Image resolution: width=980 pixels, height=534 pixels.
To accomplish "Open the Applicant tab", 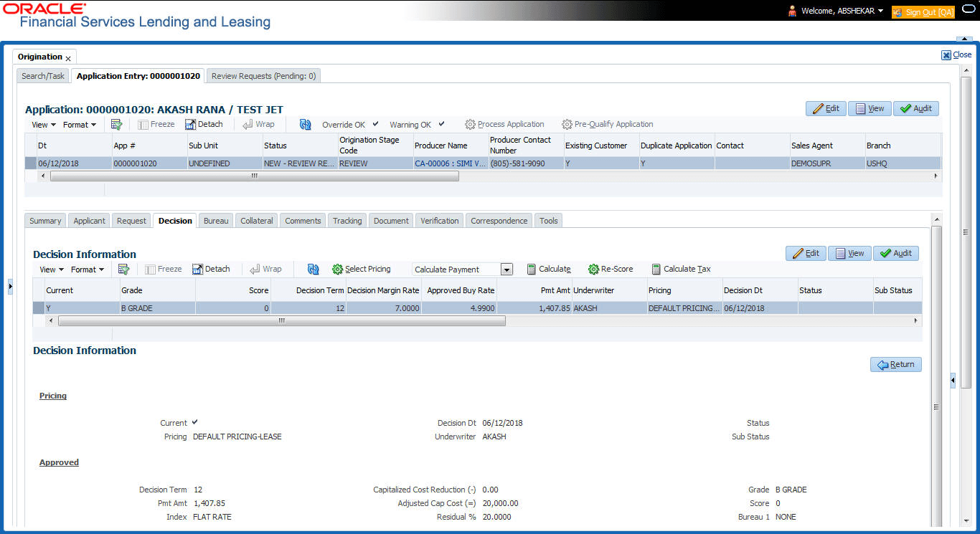I will (90, 221).
